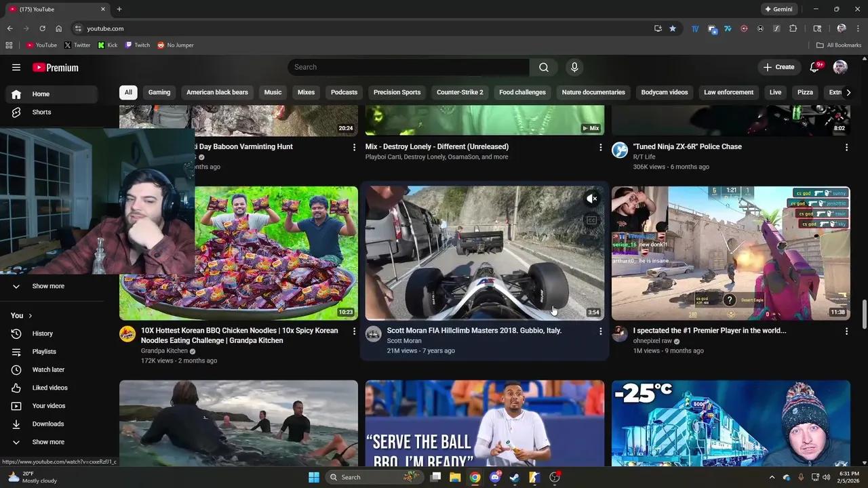The height and width of the screenshot is (488, 868).
Task: Start voice search with the microphone icon
Action: click(x=574, y=67)
